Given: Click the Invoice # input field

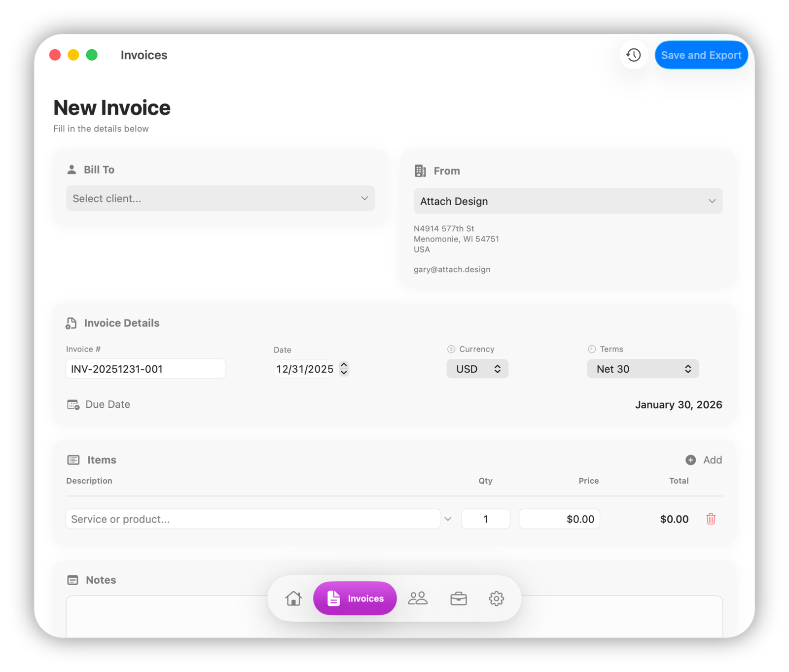Looking at the screenshot, I should pos(145,368).
